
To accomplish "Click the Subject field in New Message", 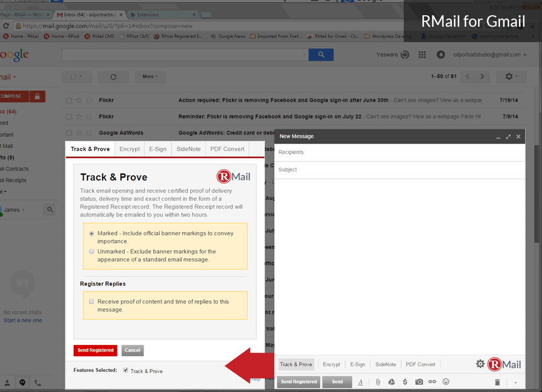I will [x=399, y=170].
